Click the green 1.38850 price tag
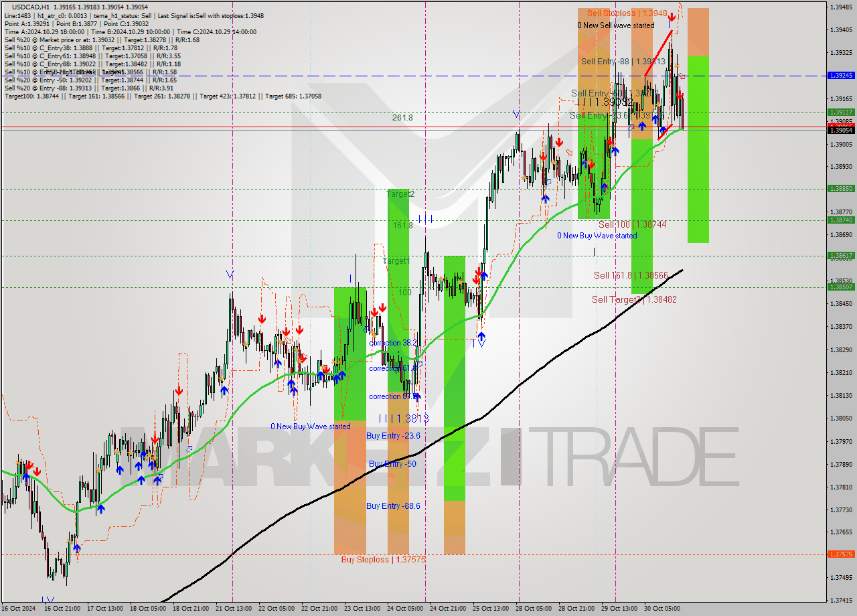 click(x=840, y=189)
